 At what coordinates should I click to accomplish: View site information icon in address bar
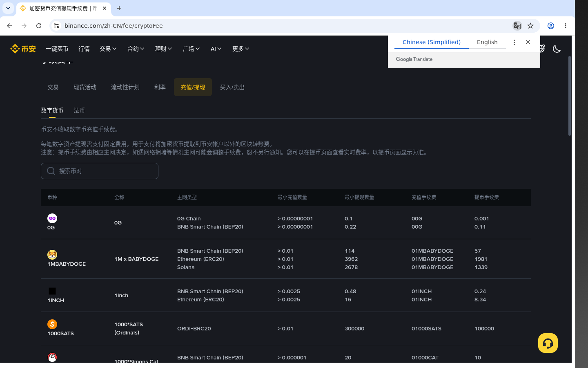pyautogui.click(x=56, y=26)
